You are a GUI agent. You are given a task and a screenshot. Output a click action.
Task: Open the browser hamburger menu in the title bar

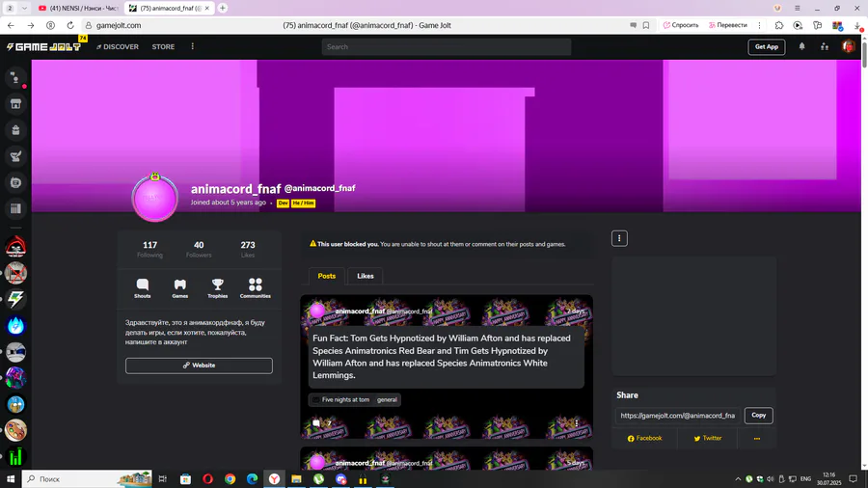[798, 9]
